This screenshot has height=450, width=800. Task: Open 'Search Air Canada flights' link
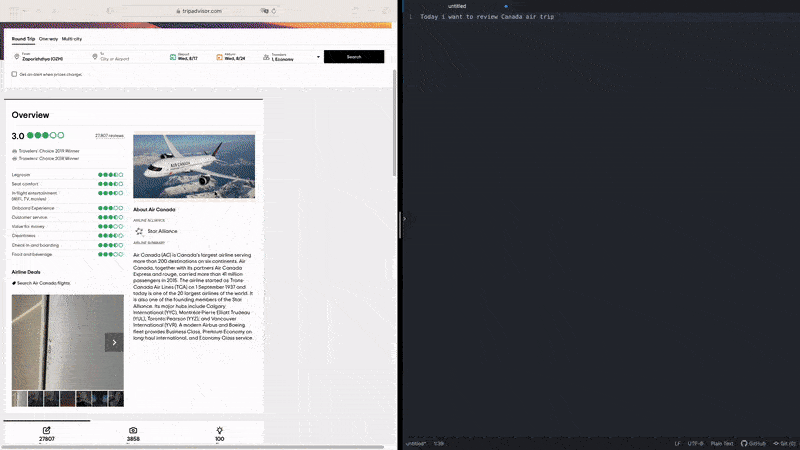click(x=44, y=283)
